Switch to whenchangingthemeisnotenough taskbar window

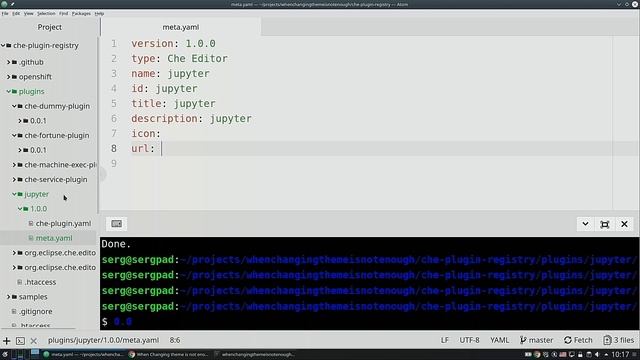[x=254, y=354]
